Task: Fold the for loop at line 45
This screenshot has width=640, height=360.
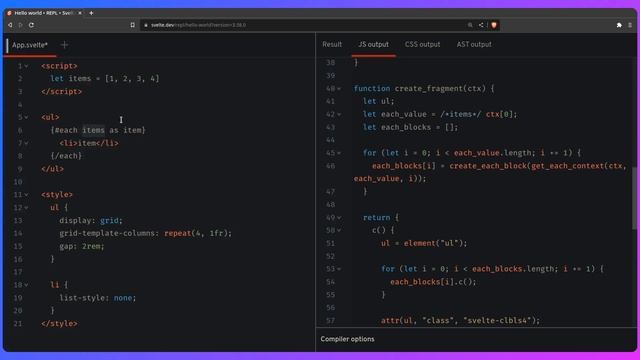Action: pos(339,153)
